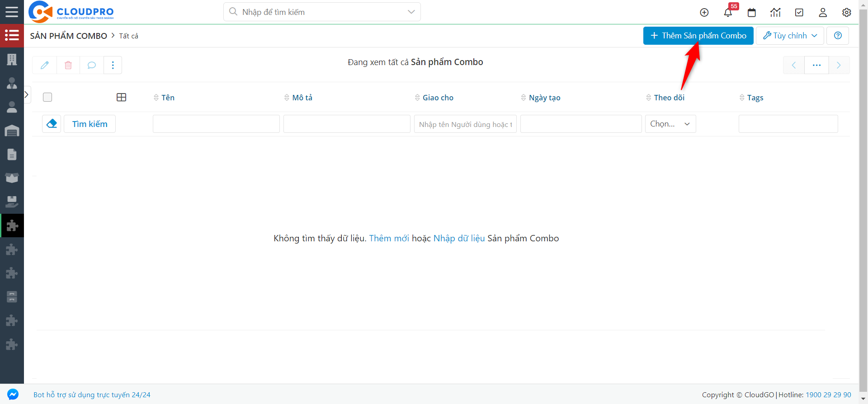Click the CloudPro logo
This screenshot has height=404, width=868.
point(71,12)
